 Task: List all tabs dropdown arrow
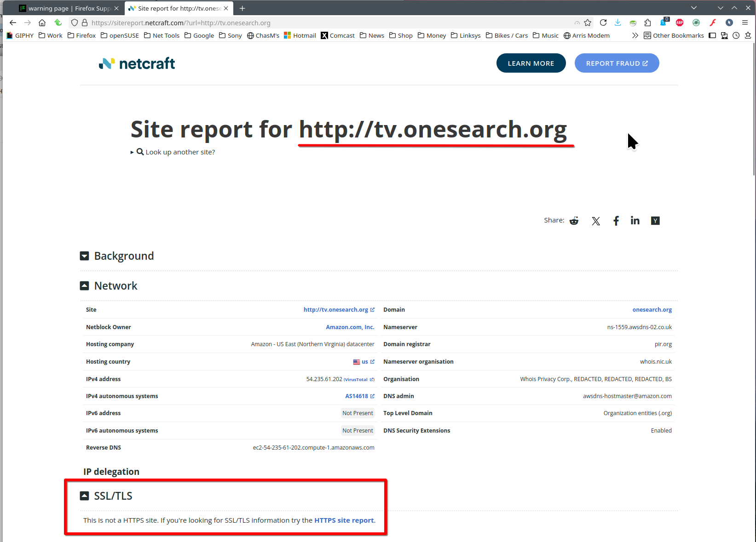(x=694, y=8)
